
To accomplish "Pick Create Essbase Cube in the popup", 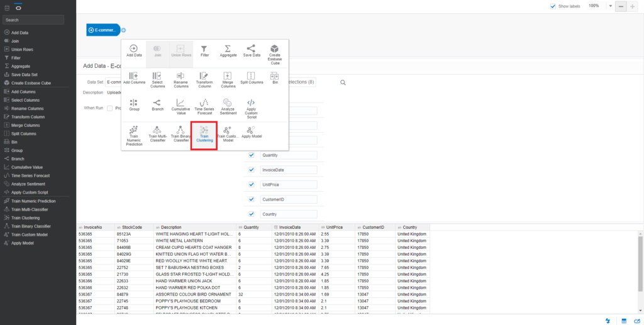I will point(275,53).
